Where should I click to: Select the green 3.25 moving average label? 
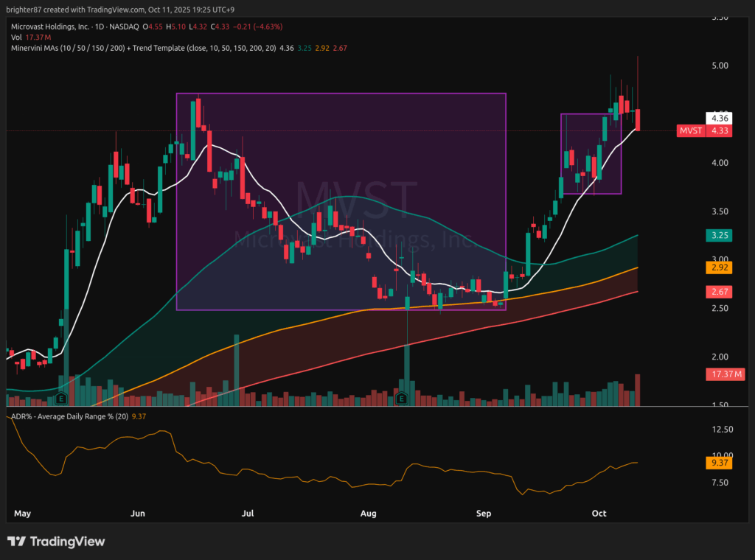tap(718, 236)
